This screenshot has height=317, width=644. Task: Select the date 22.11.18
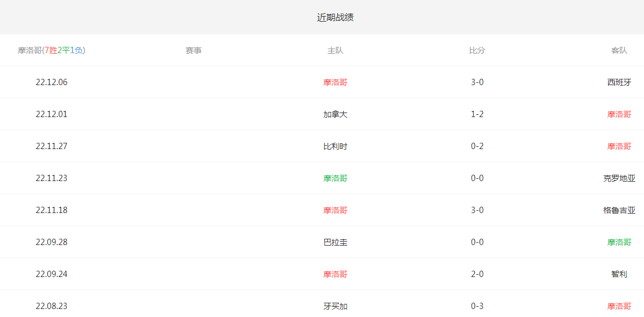tap(51, 210)
